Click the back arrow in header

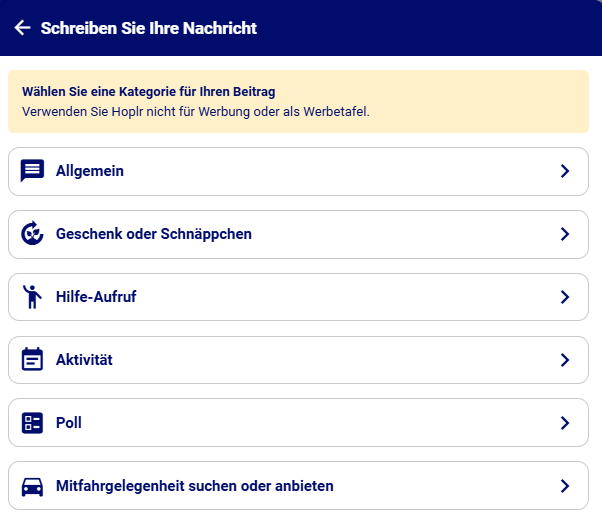22,28
